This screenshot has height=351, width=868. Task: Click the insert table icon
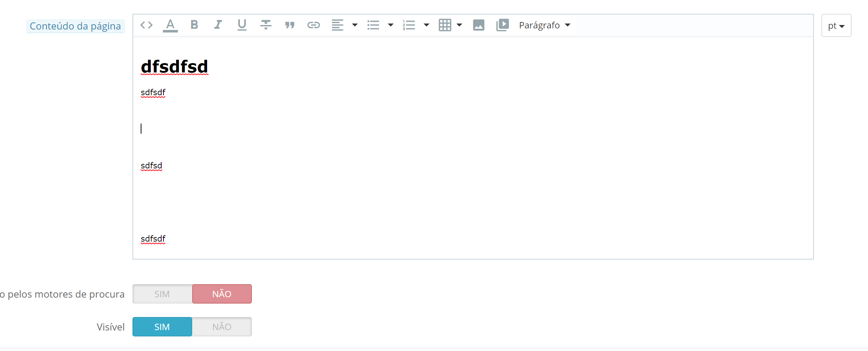pos(445,25)
